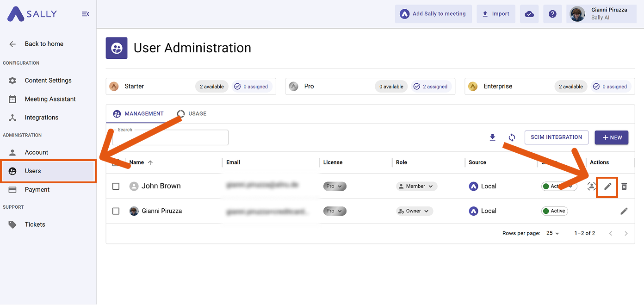Open John Brown's Pro license dropdown
Viewport: 644px width, 305px height.
click(334, 186)
